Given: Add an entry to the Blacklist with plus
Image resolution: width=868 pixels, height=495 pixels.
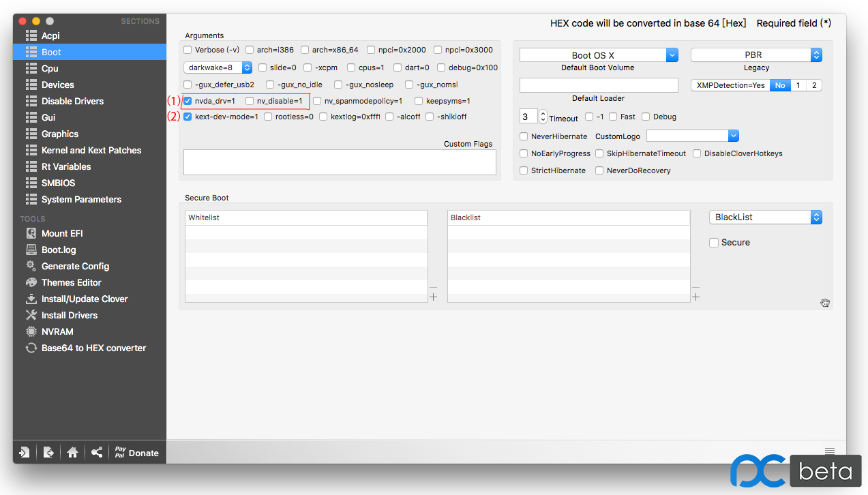Looking at the screenshot, I should (x=695, y=297).
